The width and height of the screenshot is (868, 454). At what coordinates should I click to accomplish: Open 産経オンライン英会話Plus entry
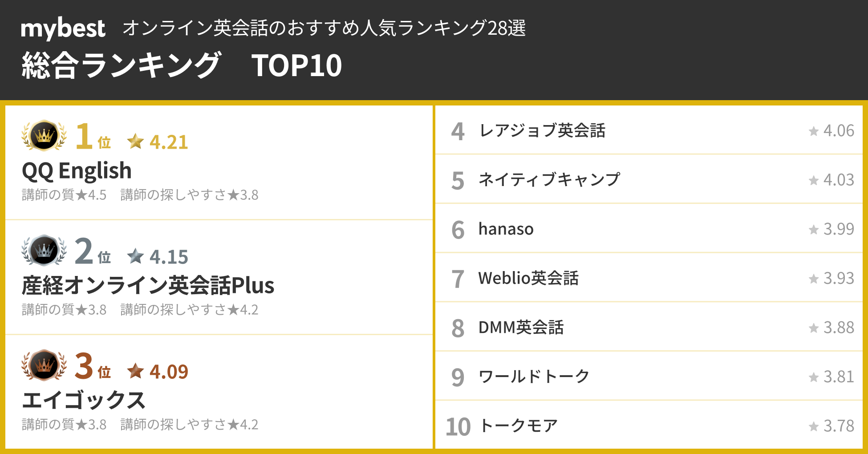coord(148,285)
